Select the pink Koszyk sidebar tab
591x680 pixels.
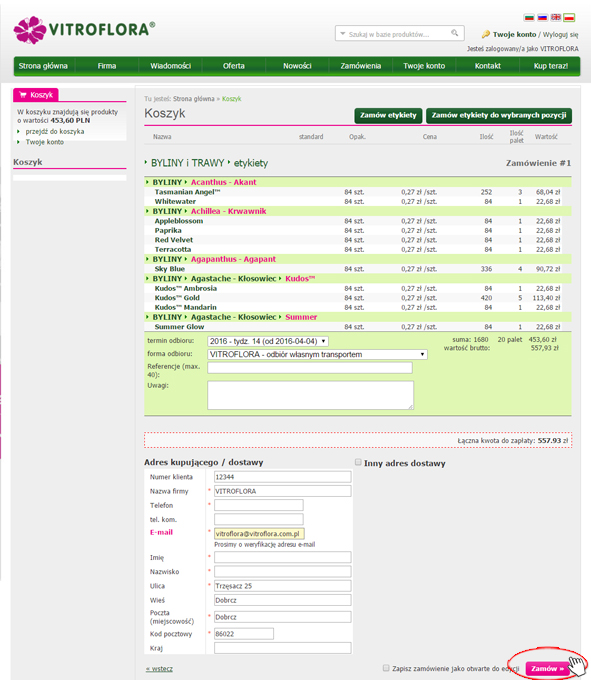click(x=36, y=95)
